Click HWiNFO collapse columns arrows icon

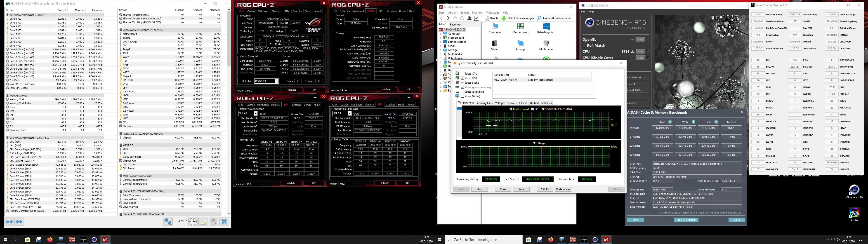coord(19,221)
